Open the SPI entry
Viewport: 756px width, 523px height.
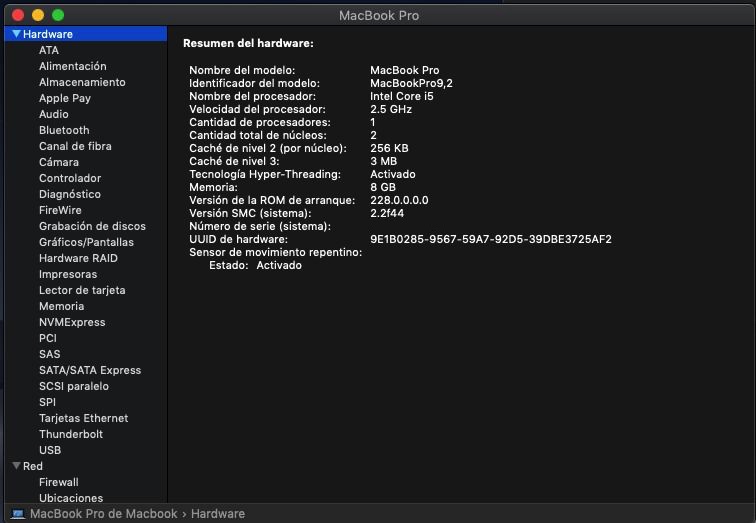coord(47,402)
